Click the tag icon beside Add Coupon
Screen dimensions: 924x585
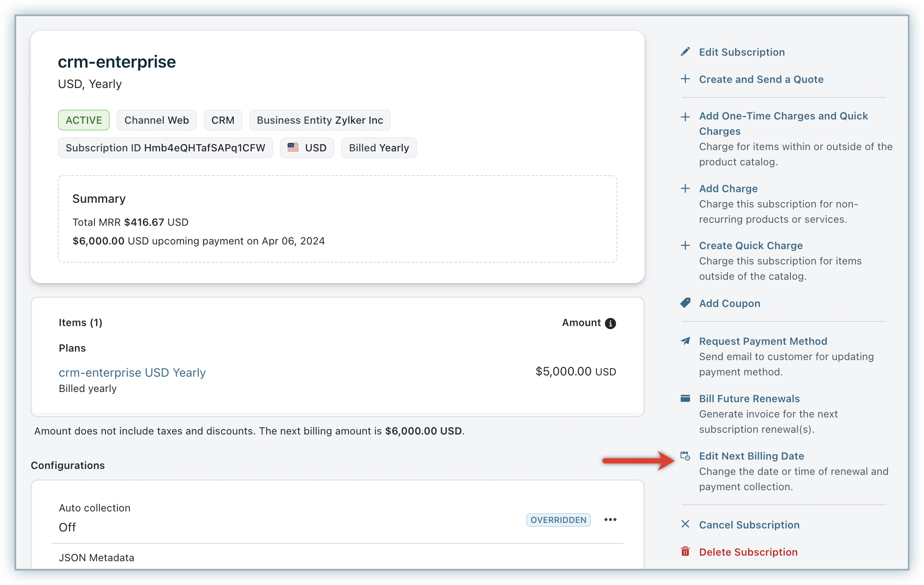[685, 303]
